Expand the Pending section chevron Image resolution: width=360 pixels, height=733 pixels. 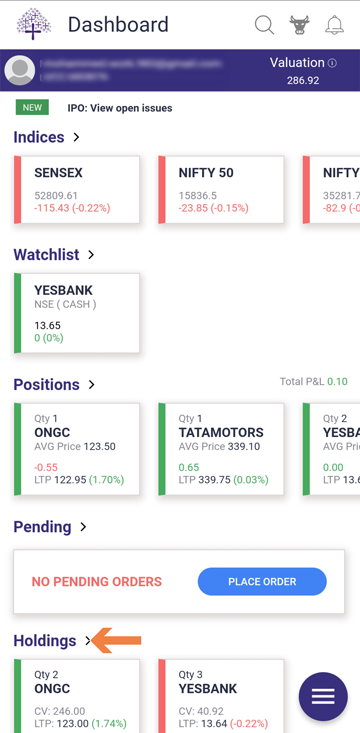[x=83, y=527]
